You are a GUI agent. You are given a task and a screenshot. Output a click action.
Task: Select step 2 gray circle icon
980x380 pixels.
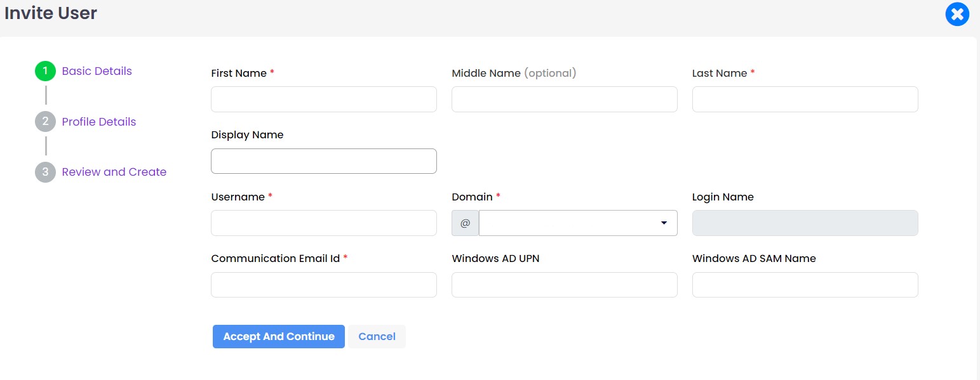click(45, 122)
